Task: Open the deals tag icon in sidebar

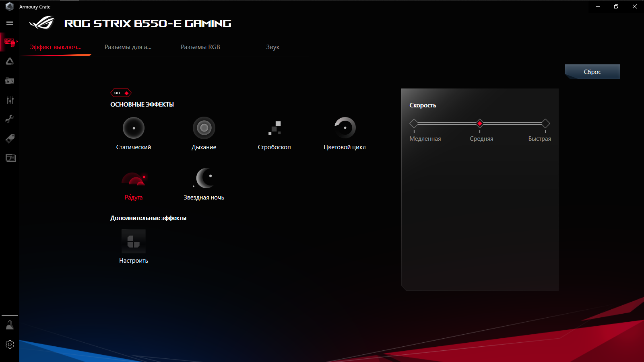Action: click(x=10, y=138)
